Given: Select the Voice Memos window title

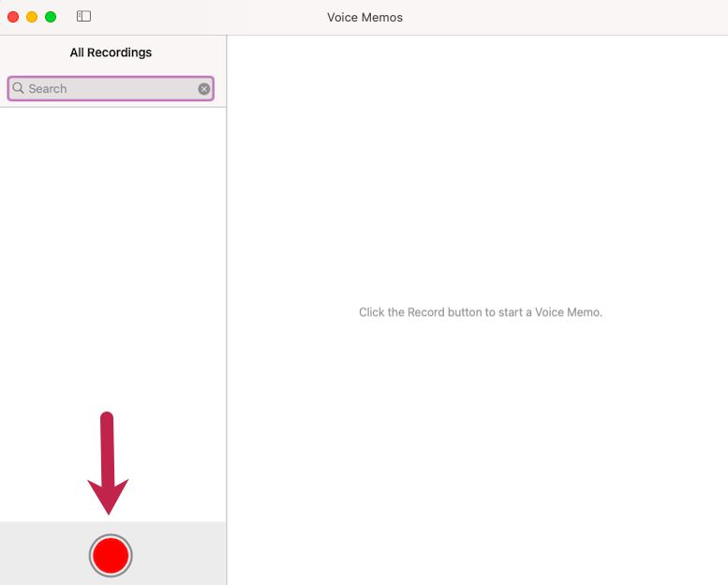Looking at the screenshot, I should pos(364,17).
